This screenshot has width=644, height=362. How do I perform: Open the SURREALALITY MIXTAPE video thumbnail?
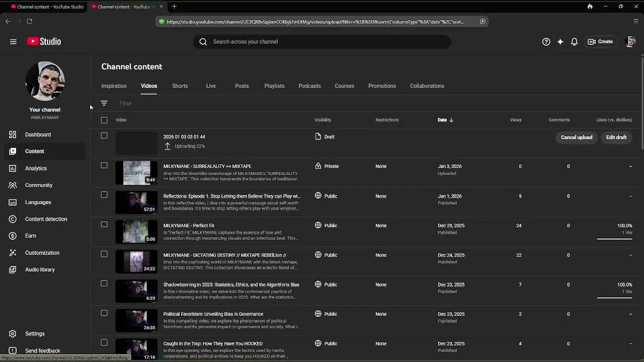pyautogui.click(x=136, y=172)
